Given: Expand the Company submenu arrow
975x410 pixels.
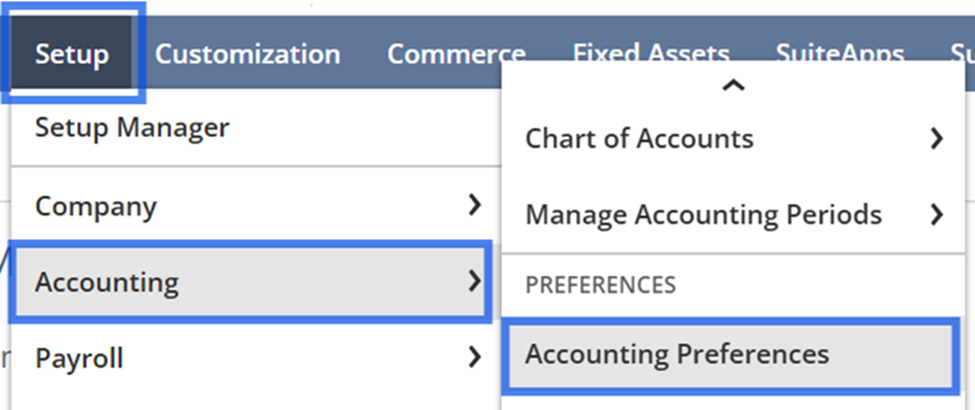Looking at the screenshot, I should (x=474, y=206).
